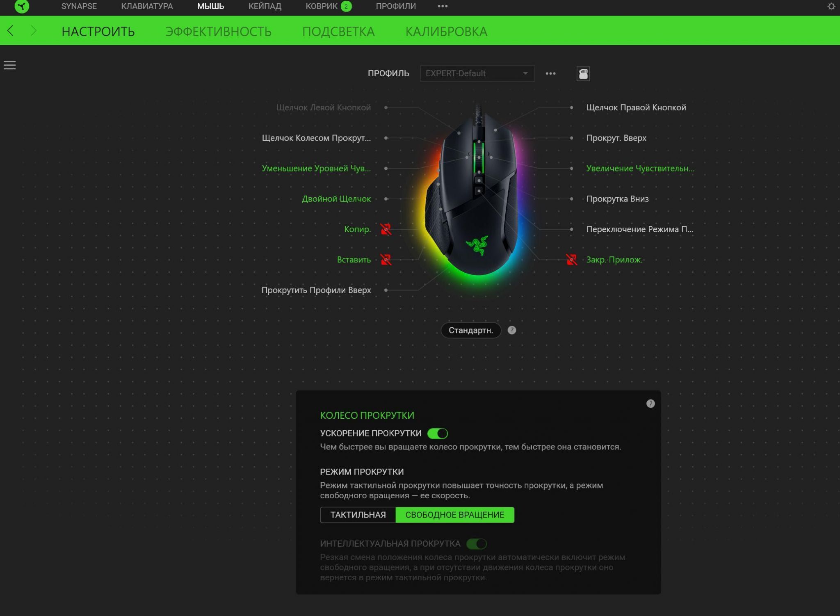Click the Профиль label

388,73
